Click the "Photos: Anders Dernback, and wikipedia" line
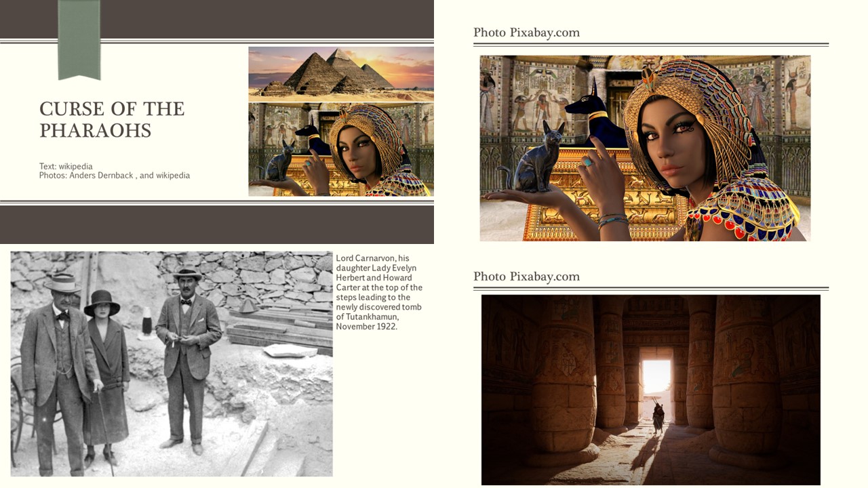 [115, 176]
